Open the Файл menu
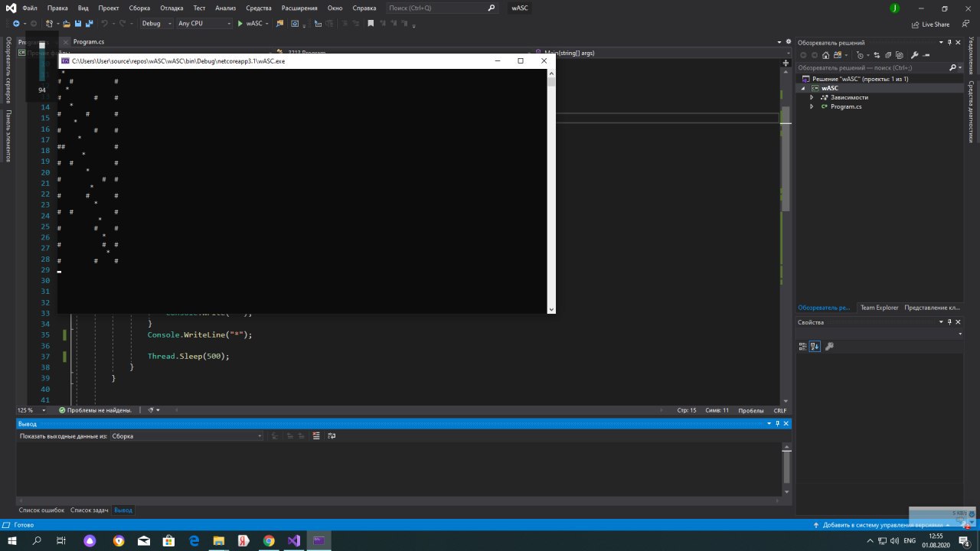The height and width of the screenshot is (551, 980). (x=30, y=8)
